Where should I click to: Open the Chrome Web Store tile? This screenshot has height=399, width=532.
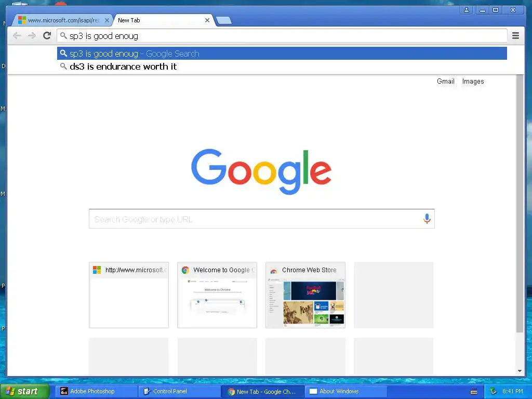tap(305, 295)
